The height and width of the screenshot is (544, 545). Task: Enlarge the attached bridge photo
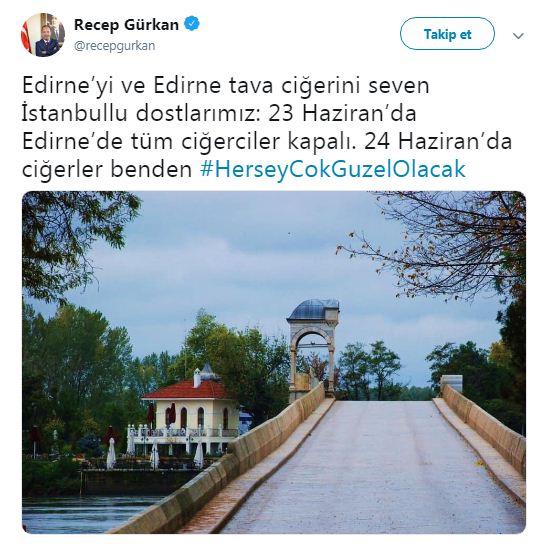tap(274, 362)
